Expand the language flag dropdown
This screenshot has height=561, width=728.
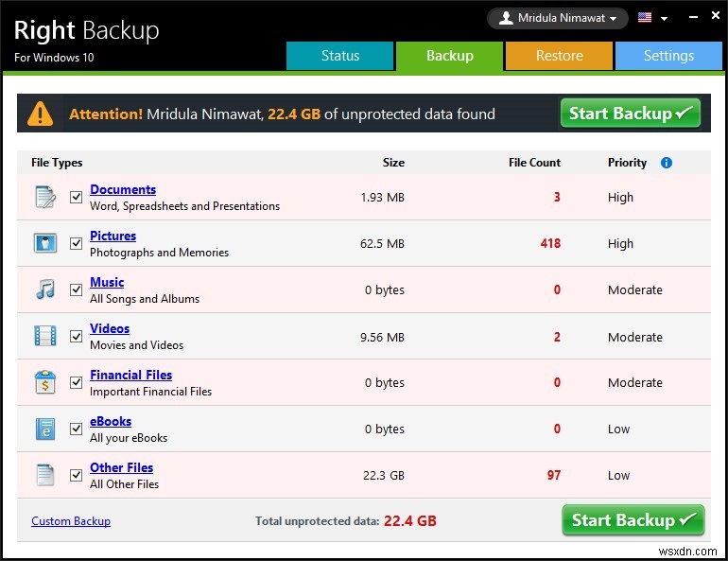[652, 18]
